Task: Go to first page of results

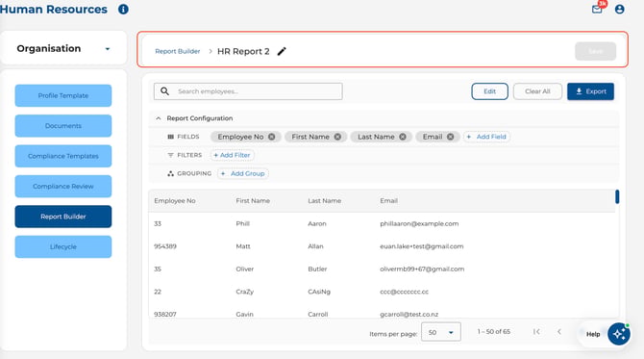Action: (x=536, y=331)
